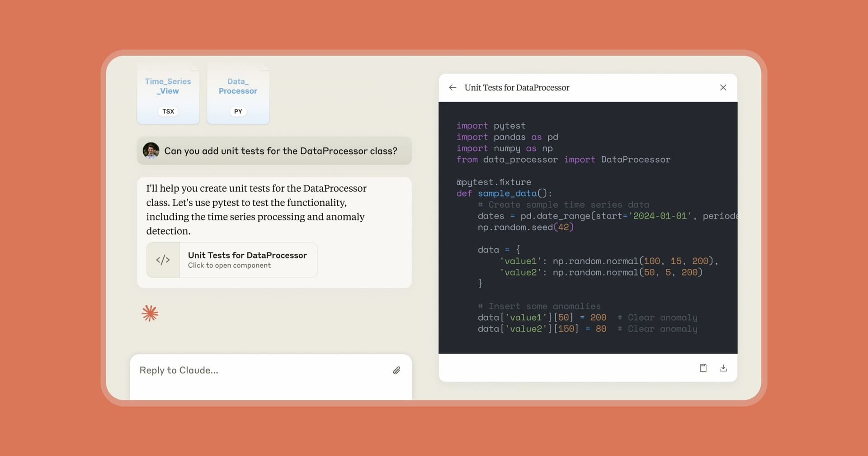Click the Claude asterisk loading indicator
Image resolution: width=868 pixels, height=456 pixels.
(x=150, y=313)
